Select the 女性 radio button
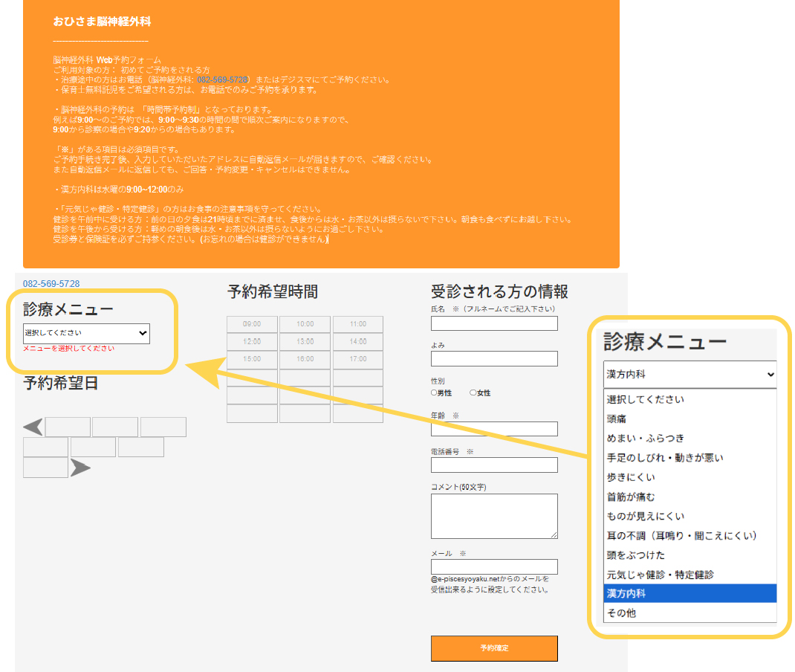This screenshot has width=795, height=672. point(473,392)
